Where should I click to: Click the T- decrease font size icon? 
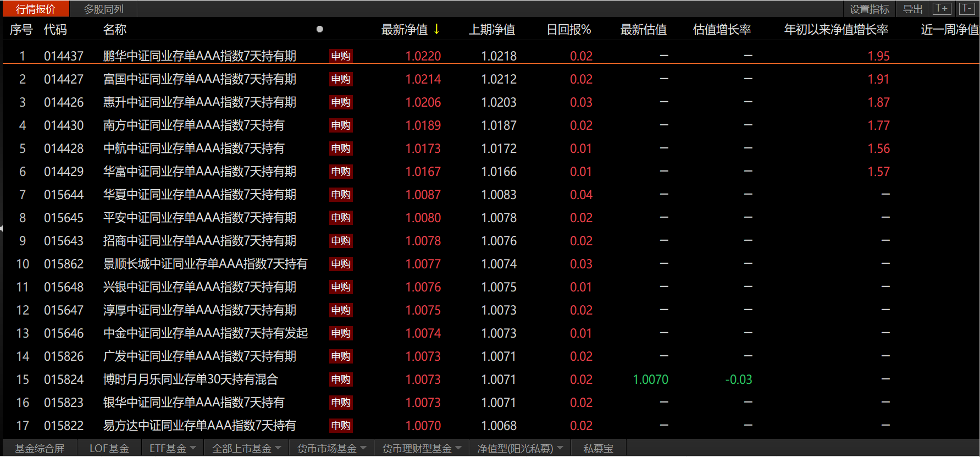(x=966, y=8)
